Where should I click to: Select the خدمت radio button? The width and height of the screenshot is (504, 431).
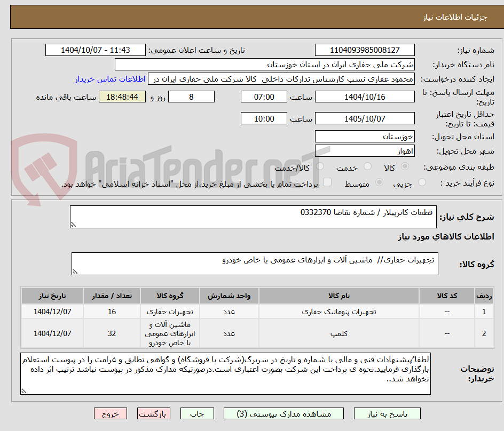(x=367, y=166)
